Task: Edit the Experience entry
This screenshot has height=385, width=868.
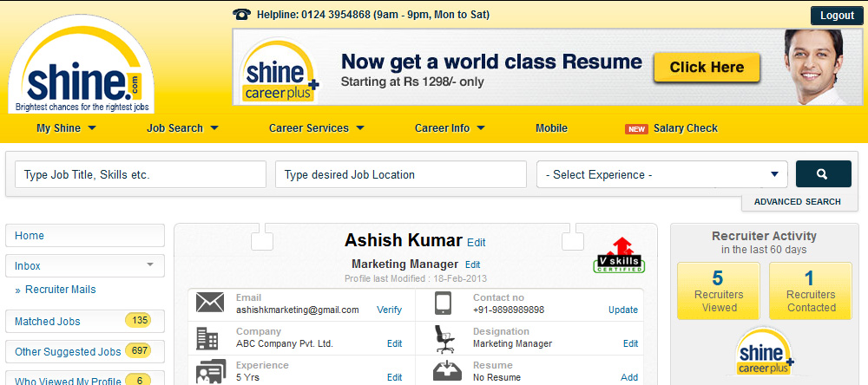Action: [x=394, y=377]
